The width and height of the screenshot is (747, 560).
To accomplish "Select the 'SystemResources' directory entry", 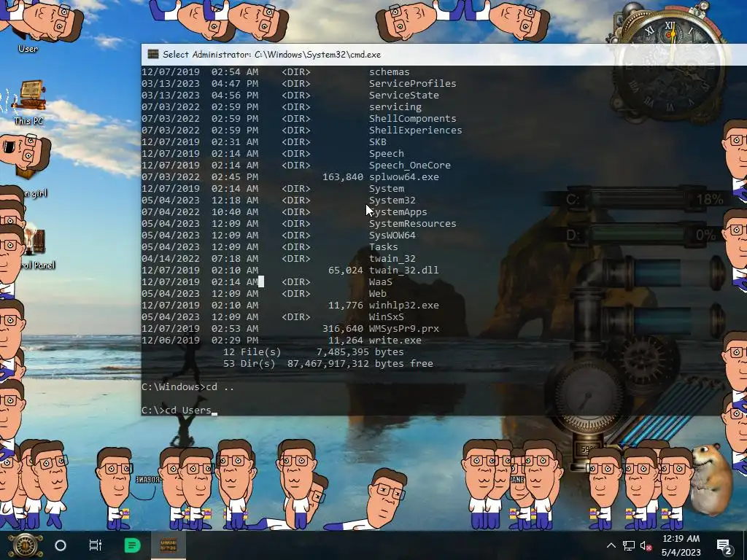I will 413,223.
